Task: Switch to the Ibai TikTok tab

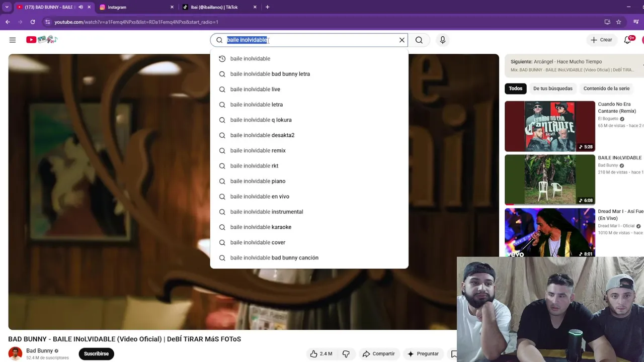Action: pos(219,7)
